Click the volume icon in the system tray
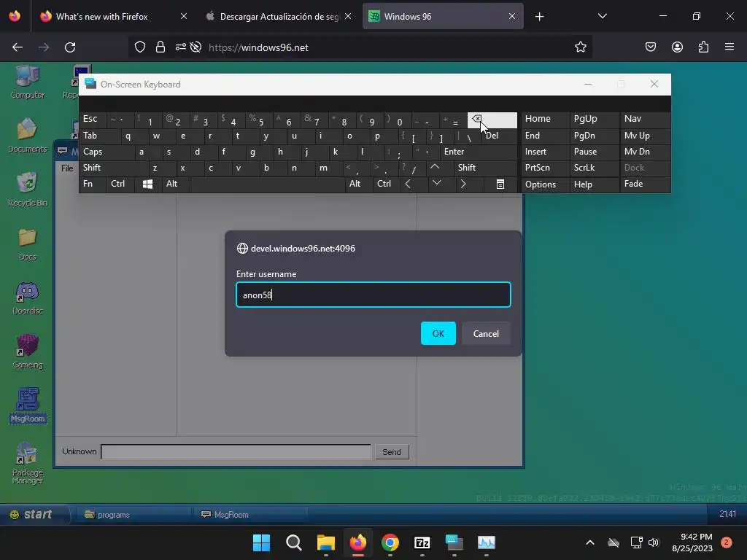Viewport: 747px width, 560px height. [x=654, y=542]
